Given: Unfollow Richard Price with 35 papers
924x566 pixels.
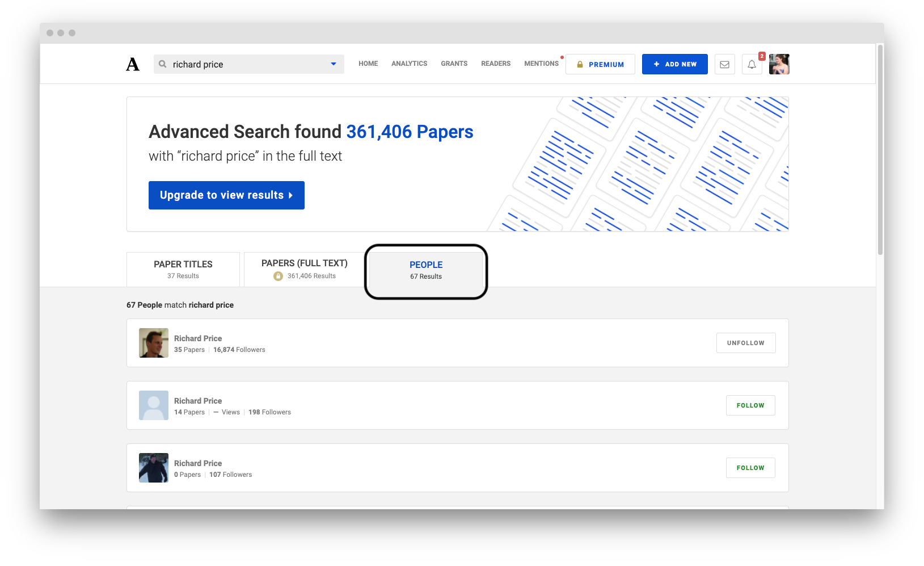Looking at the screenshot, I should point(746,343).
